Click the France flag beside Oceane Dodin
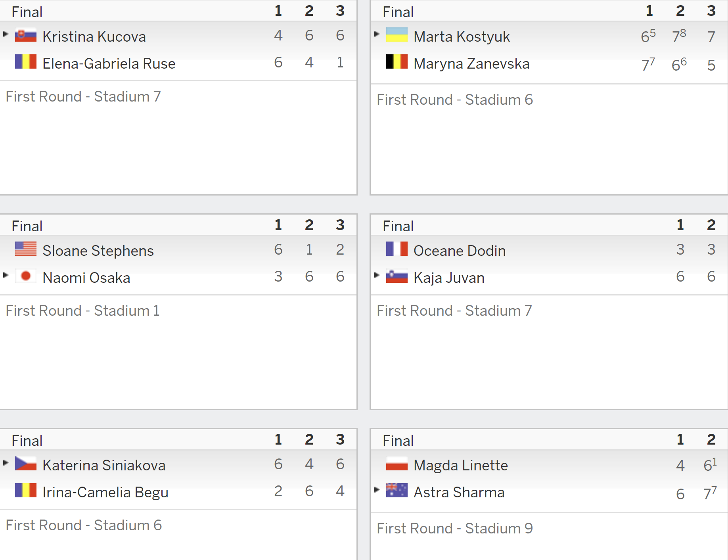Screen dimensions: 728x560 click(x=397, y=249)
